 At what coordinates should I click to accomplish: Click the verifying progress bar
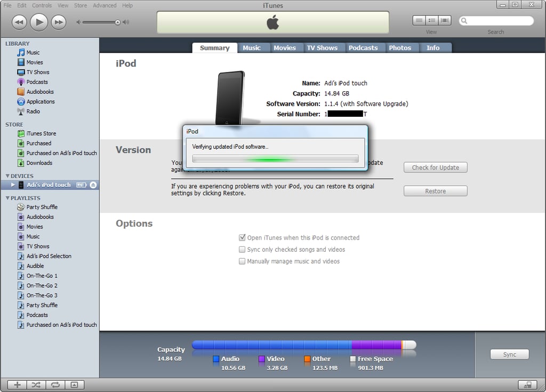coord(275,159)
